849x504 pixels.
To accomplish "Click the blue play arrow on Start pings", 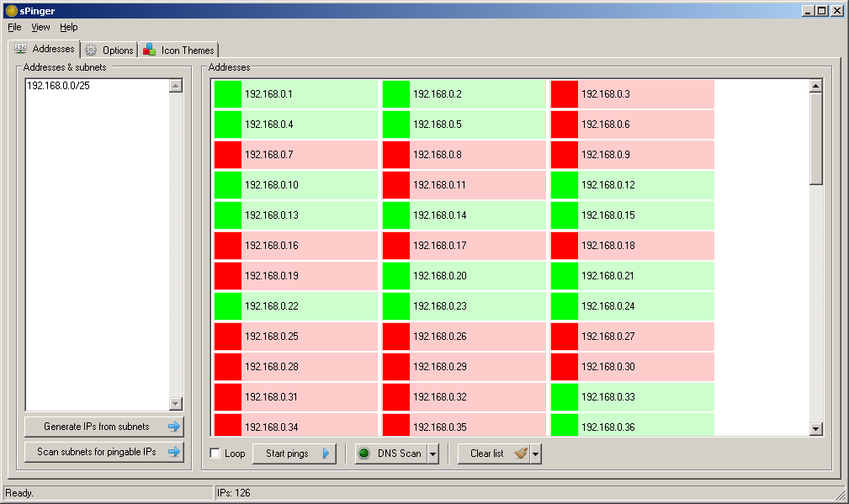I will pyautogui.click(x=326, y=454).
